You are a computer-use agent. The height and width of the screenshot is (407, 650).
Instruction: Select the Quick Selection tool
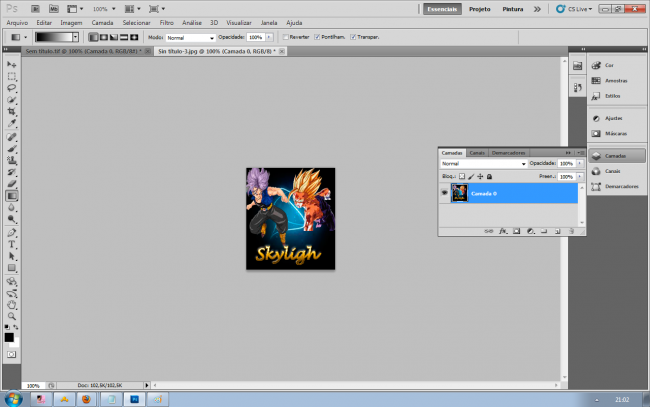click(12, 100)
